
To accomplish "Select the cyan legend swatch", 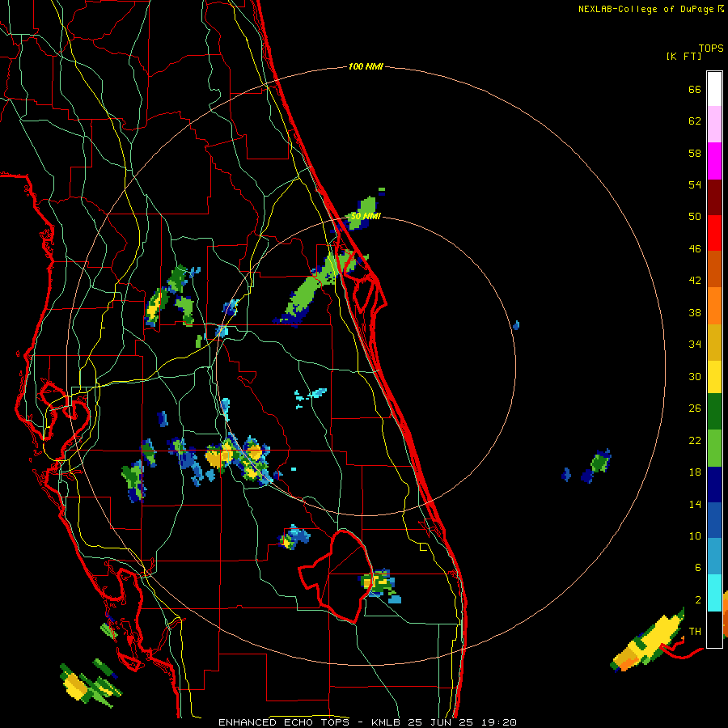I will pyautogui.click(x=714, y=593).
